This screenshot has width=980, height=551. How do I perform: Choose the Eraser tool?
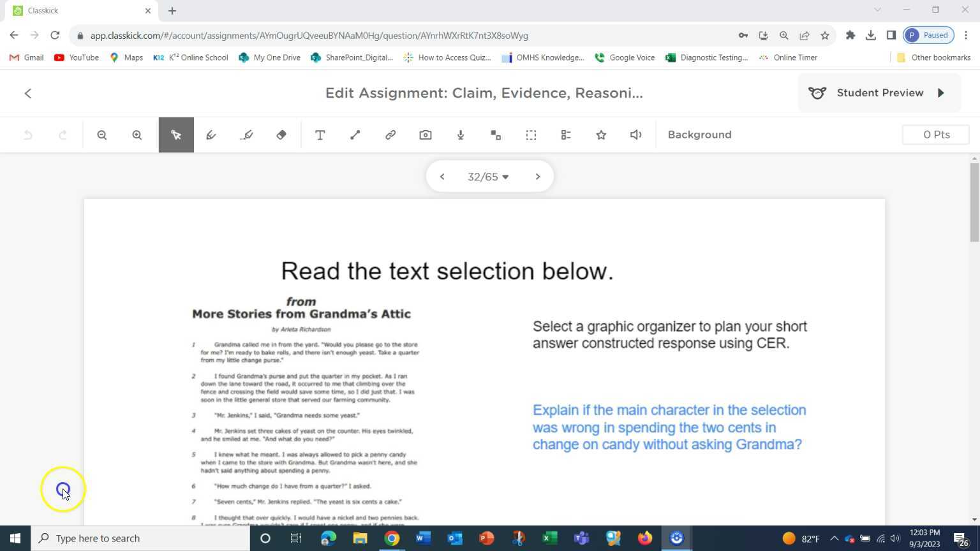tap(281, 135)
